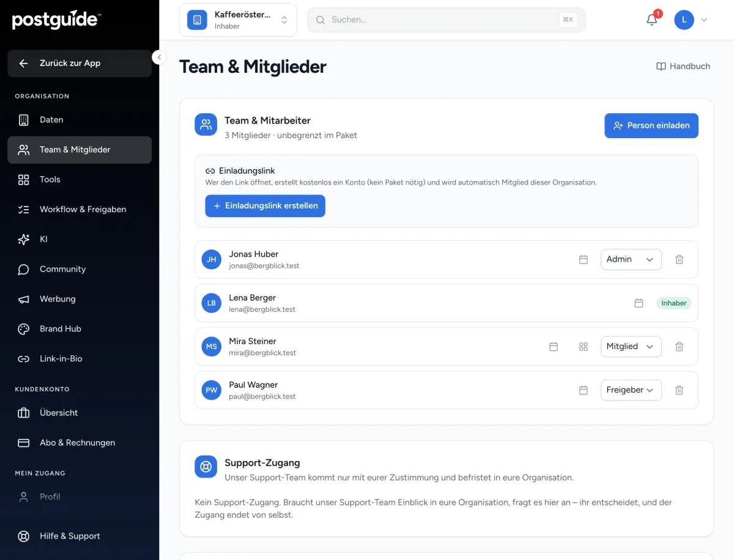The width and height of the screenshot is (734, 560).
Task: Change Jonas Huber's Admin role dropdown
Action: click(x=631, y=259)
